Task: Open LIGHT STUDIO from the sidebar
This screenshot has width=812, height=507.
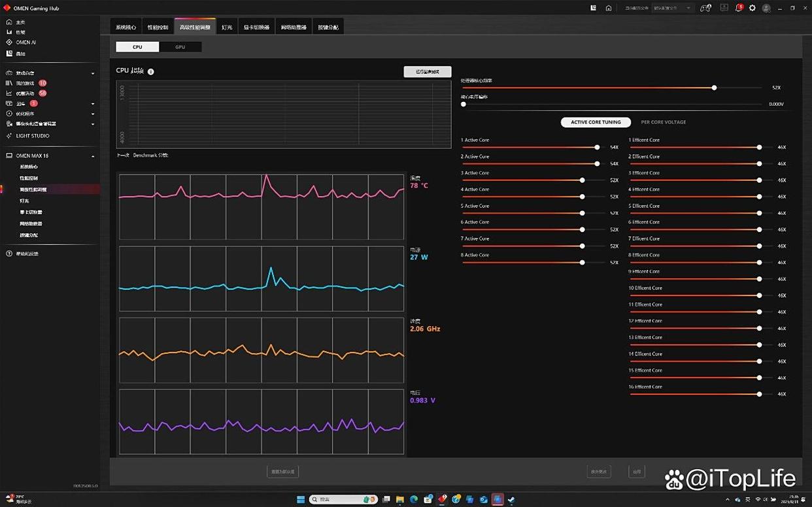Action: (32, 136)
